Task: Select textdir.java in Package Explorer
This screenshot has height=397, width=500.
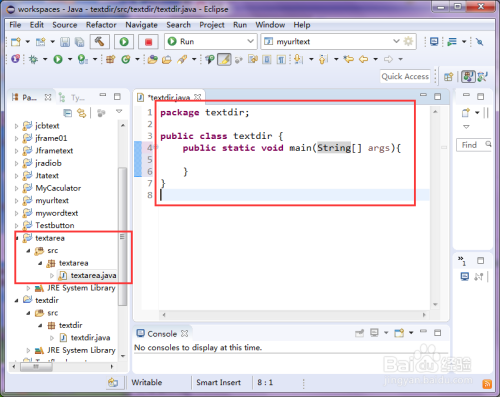Action: [x=90, y=338]
